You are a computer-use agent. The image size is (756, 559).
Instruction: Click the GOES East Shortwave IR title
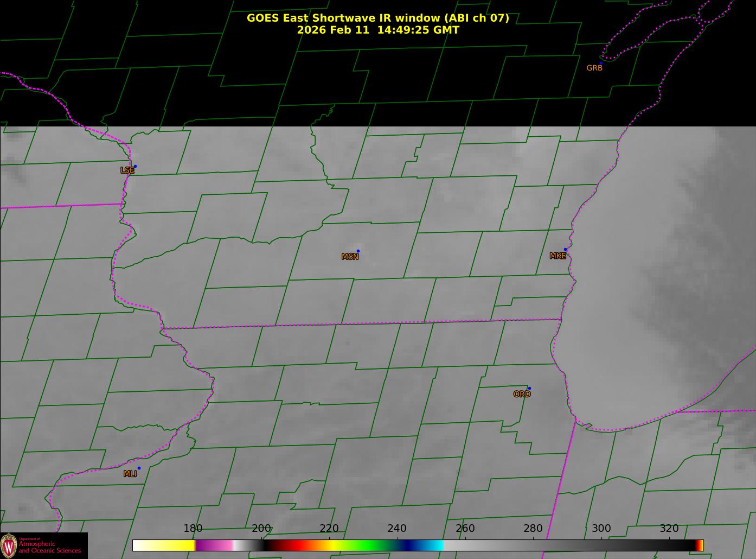tap(377, 18)
